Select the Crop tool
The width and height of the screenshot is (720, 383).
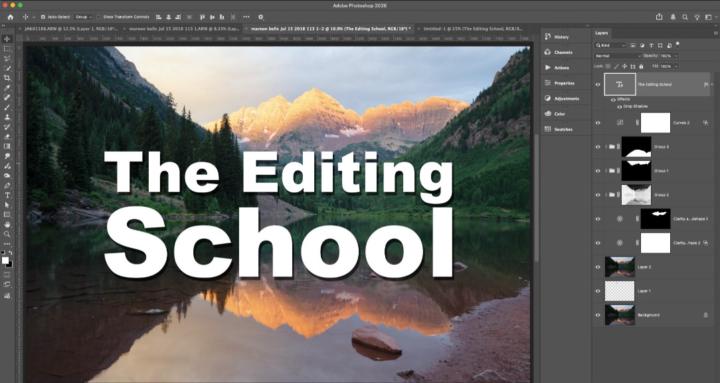pyautogui.click(x=7, y=78)
